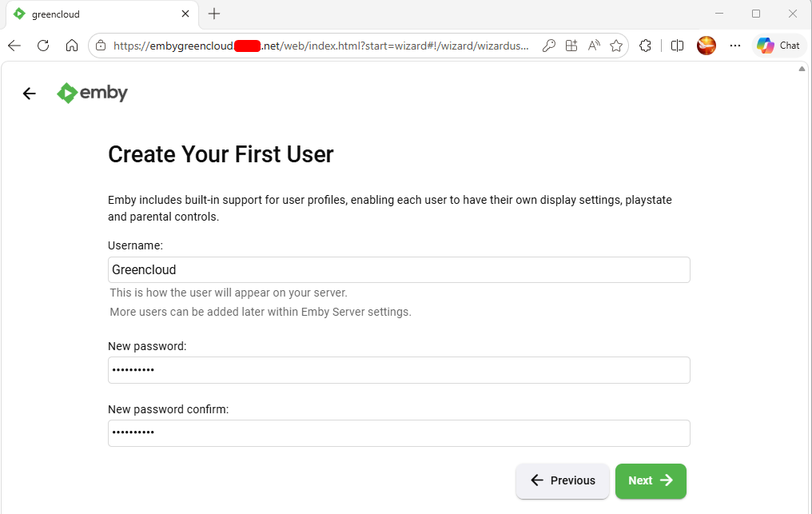
Task: Toggle split screen view
Action: pyautogui.click(x=678, y=46)
